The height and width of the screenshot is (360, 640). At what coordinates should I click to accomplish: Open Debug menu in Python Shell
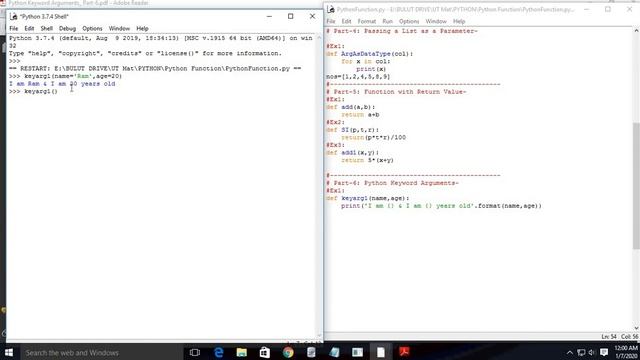pyautogui.click(x=67, y=29)
